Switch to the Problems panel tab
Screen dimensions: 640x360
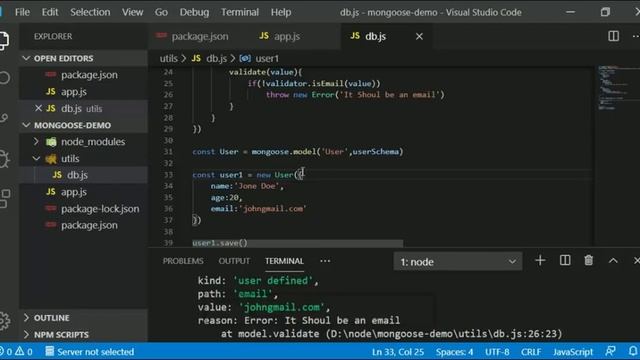(183, 261)
